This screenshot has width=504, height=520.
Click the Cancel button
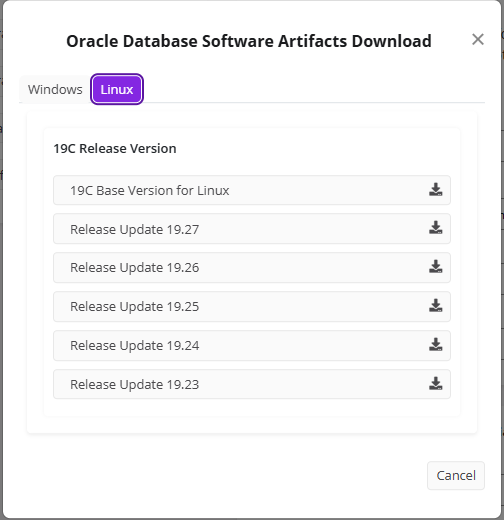click(x=456, y=475)
